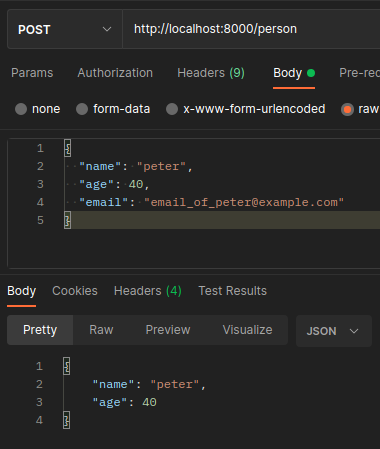The height and width of the screenshot is (449, 380).
Task: Open the response Headers (4) tab
Action: click(148, 291)
